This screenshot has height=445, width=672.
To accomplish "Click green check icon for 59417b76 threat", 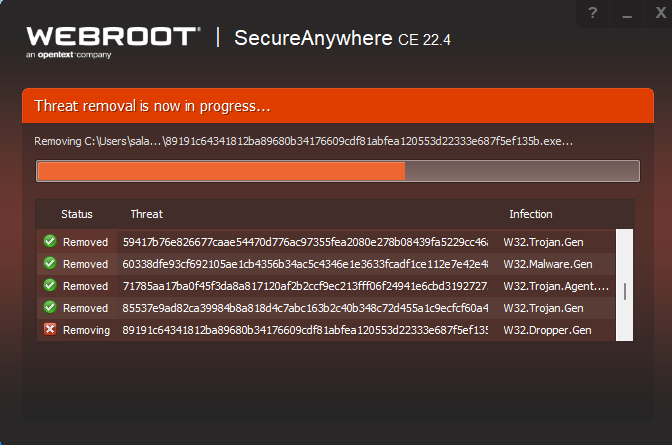I will point(50,241).
